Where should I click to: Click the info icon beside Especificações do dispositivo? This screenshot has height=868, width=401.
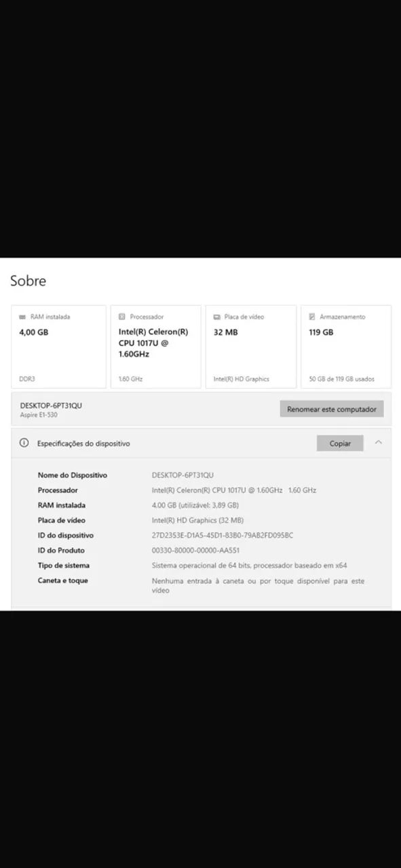[x=24, y=443]
